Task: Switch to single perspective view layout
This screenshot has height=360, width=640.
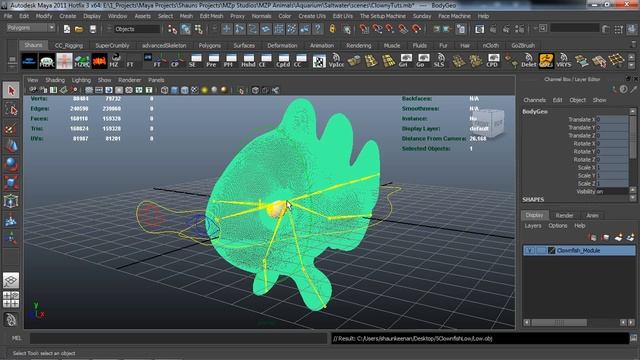Action: (11, 280)
